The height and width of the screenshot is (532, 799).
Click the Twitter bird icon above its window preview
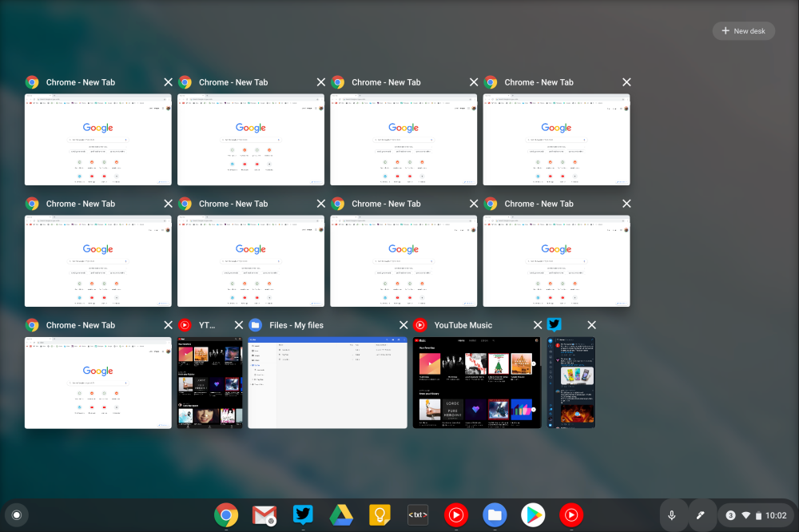click(554, 324)
